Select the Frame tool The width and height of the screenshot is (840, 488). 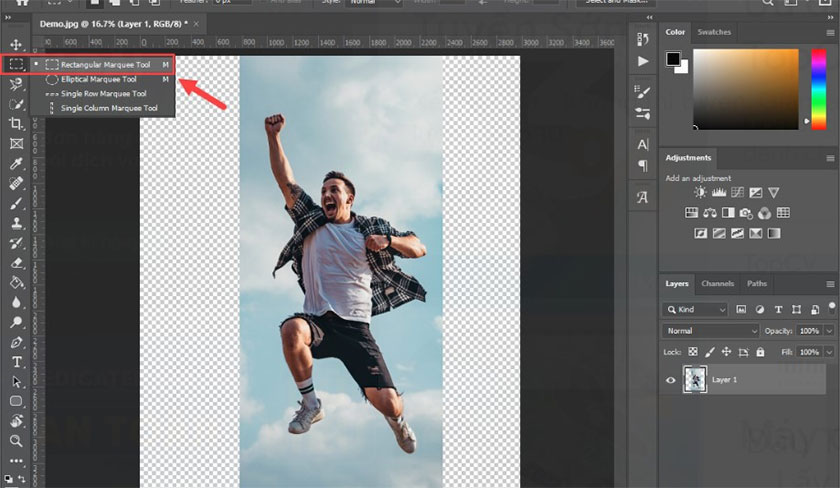click(x=16, y=144)
